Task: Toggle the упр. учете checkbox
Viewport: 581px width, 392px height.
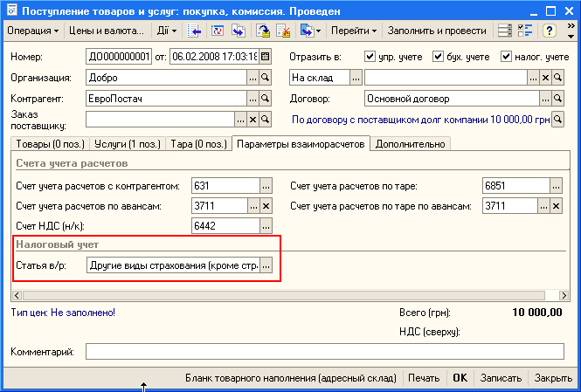Action: [370, 57]
